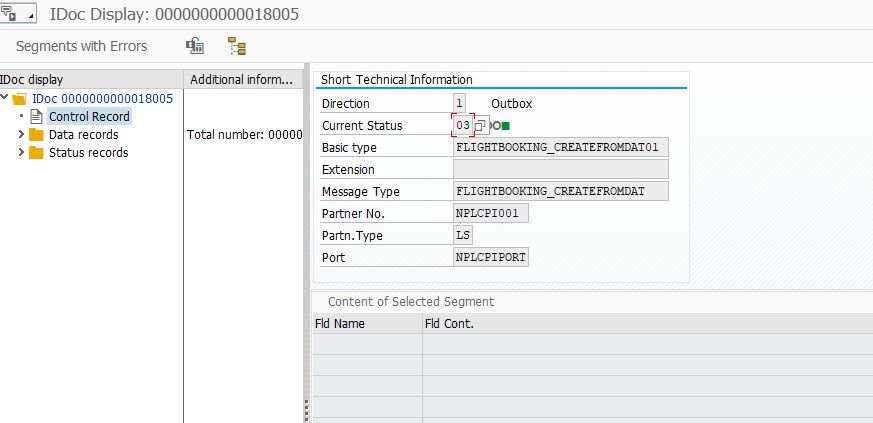Click Basic type field FLIGHTBOOKING_CREATEFROMDAT01
The width and height of the screenshot is (873, 423).
click(561, 147)
